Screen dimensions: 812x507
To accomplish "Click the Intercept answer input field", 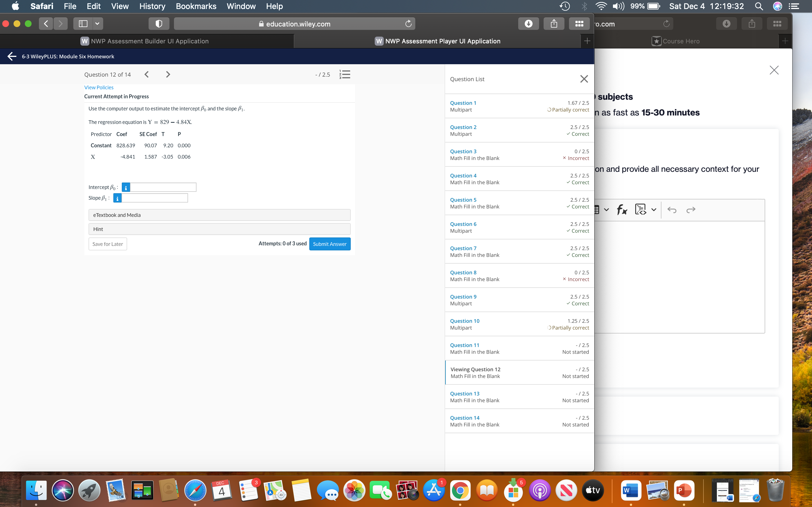I will point(163,187).
